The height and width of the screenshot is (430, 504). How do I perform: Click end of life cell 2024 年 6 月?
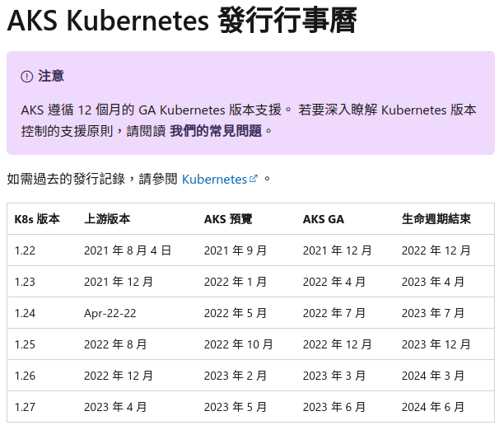click(433, 407)
